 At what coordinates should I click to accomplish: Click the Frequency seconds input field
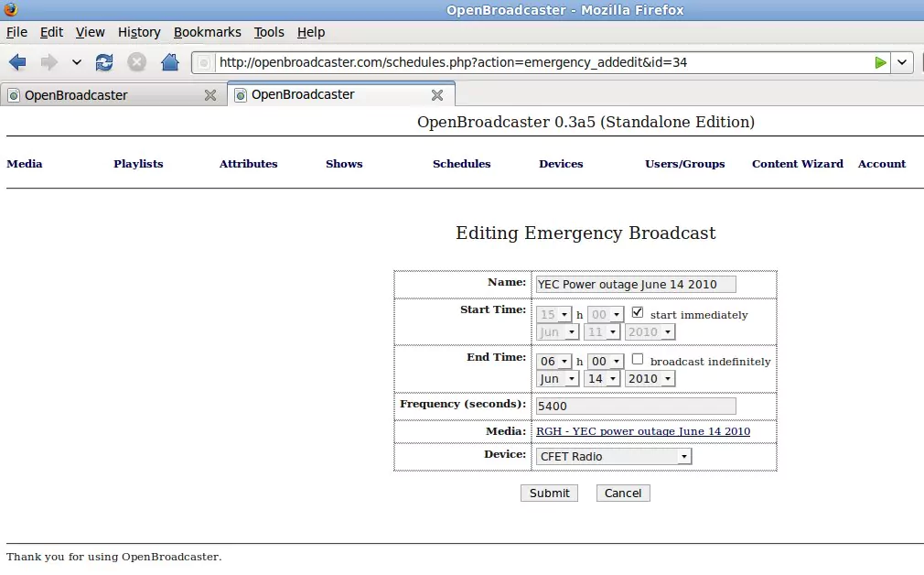(x=636, y=406)
